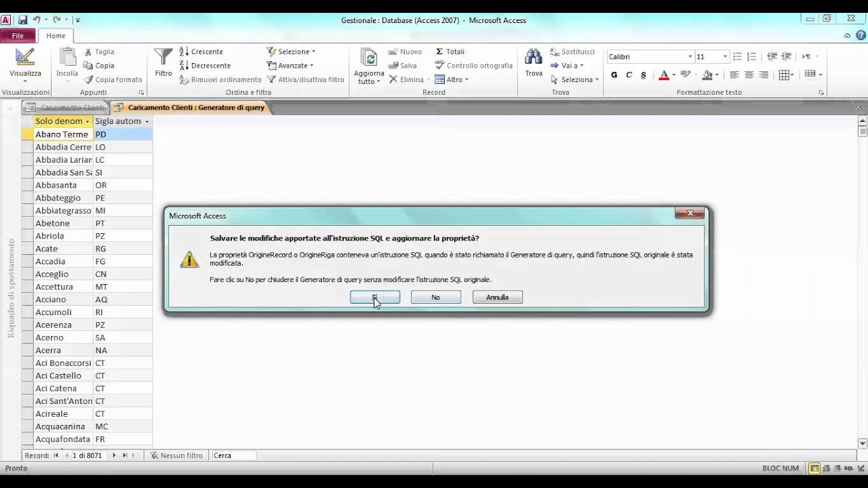Open the font size 11 dropdown

point(725,57)
